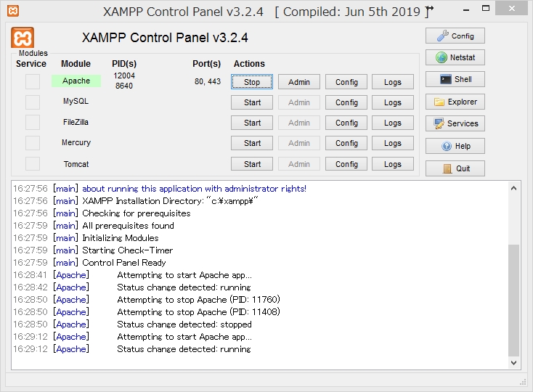This screenshot has height=392, width=533.
Task: Maximize the XAMPP Control Panel window
Action: (486, 9)
